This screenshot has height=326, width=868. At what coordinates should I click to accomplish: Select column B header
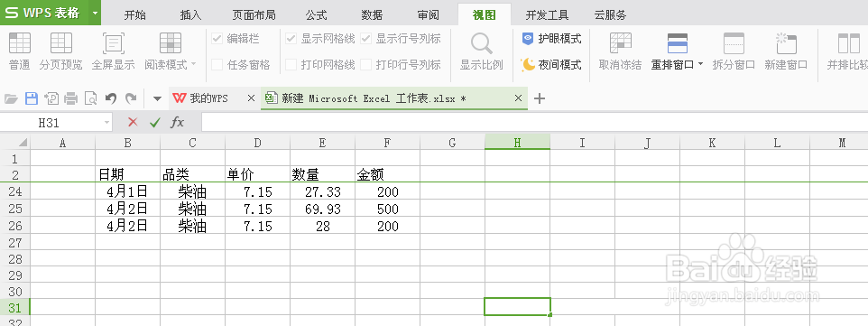pyautogui.click(x=127, y=143)
